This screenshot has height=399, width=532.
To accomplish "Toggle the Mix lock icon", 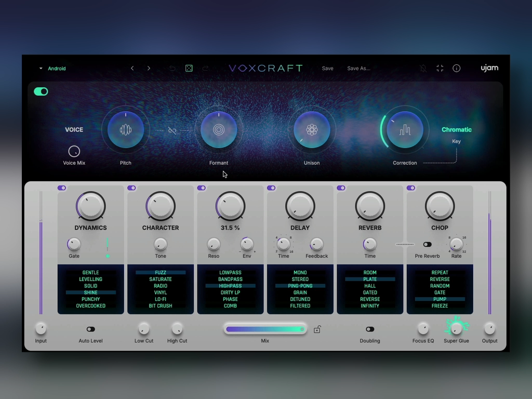I will [317, 329].
